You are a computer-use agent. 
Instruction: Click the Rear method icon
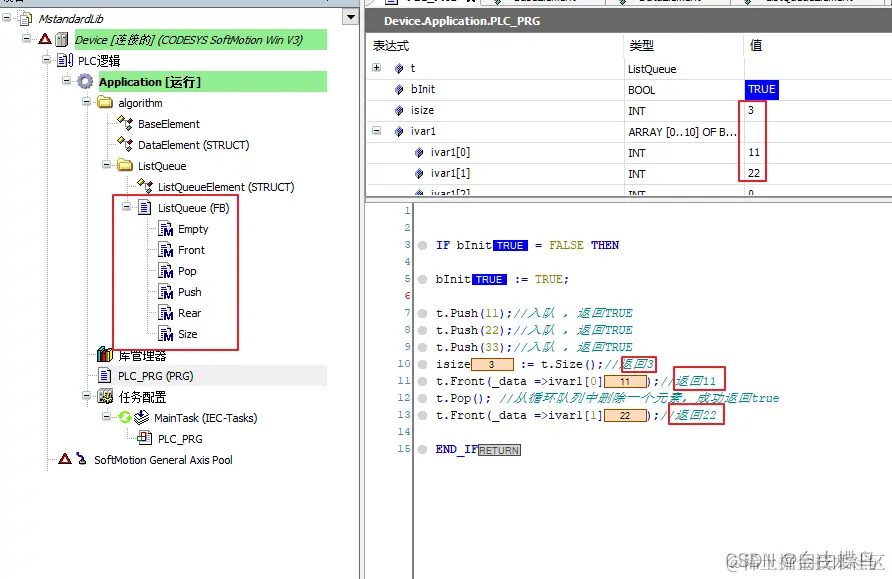pyautogui.click(x=166, y=313)
